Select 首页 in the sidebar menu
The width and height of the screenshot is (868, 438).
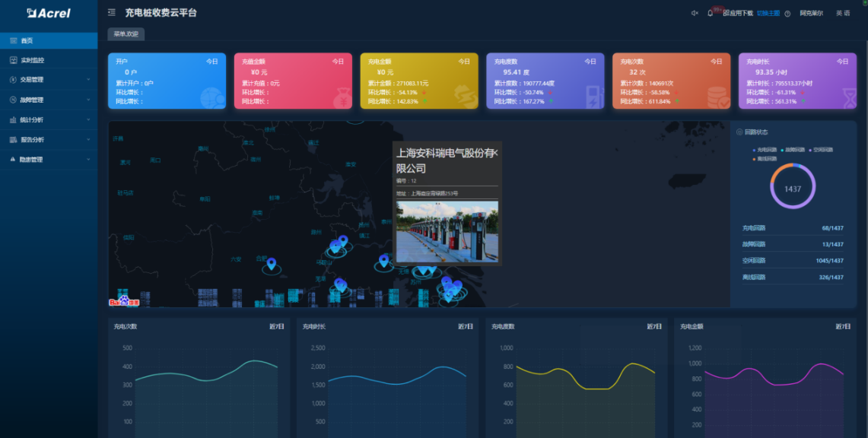[27, 40]
